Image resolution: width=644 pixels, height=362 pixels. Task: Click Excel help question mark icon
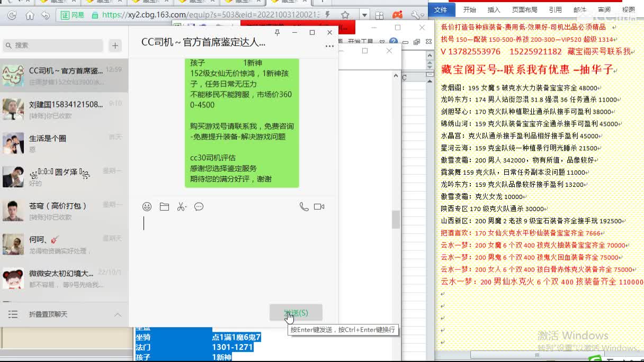tap(393, 41)
